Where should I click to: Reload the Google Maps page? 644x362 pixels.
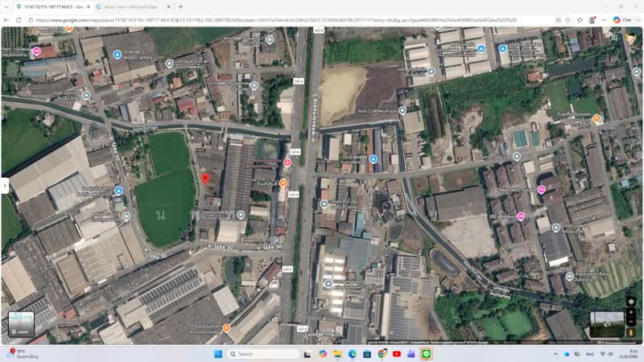[x=19, y=19]
